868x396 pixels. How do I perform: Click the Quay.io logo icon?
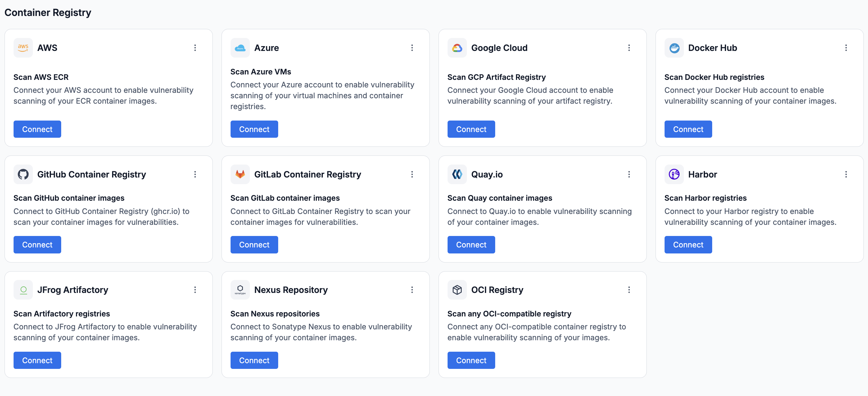pyautogui.click(x=457, y=174)
